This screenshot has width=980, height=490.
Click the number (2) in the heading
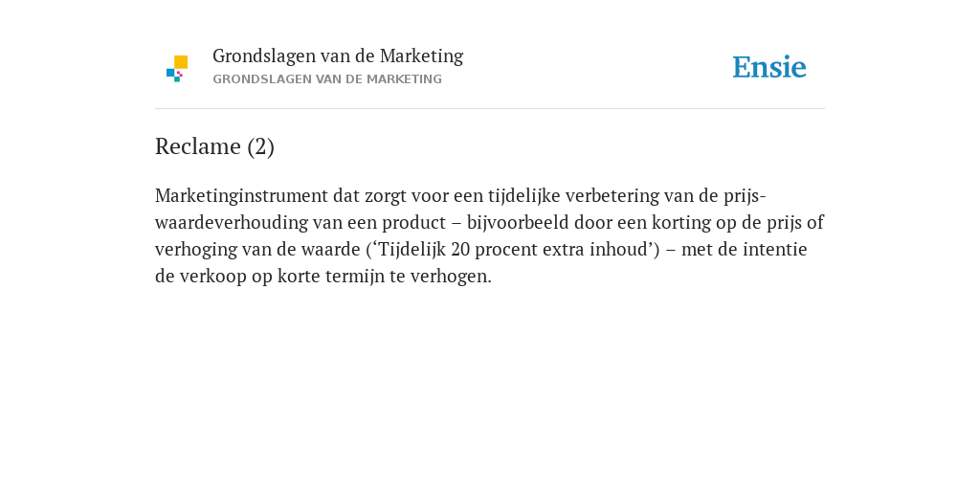(260, 146)
